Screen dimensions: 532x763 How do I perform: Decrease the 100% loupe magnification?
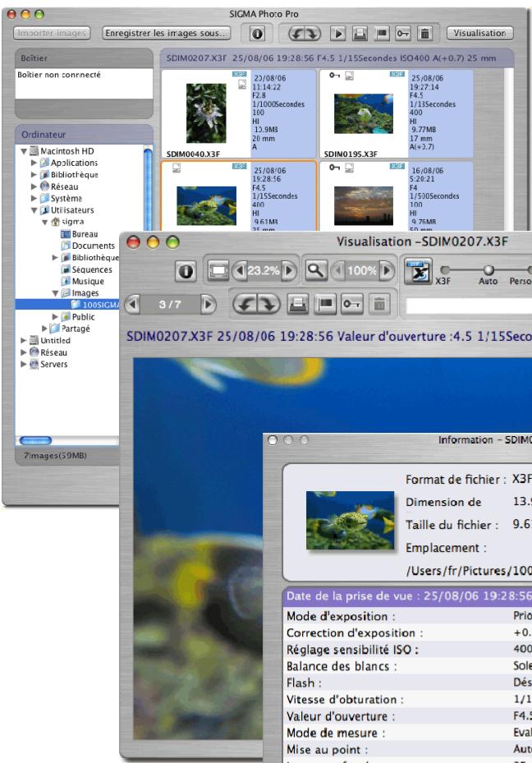(x=338, y=270)
